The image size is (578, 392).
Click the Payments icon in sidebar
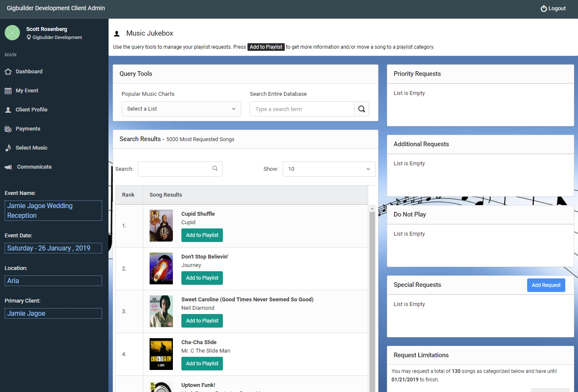pos(8,129)
